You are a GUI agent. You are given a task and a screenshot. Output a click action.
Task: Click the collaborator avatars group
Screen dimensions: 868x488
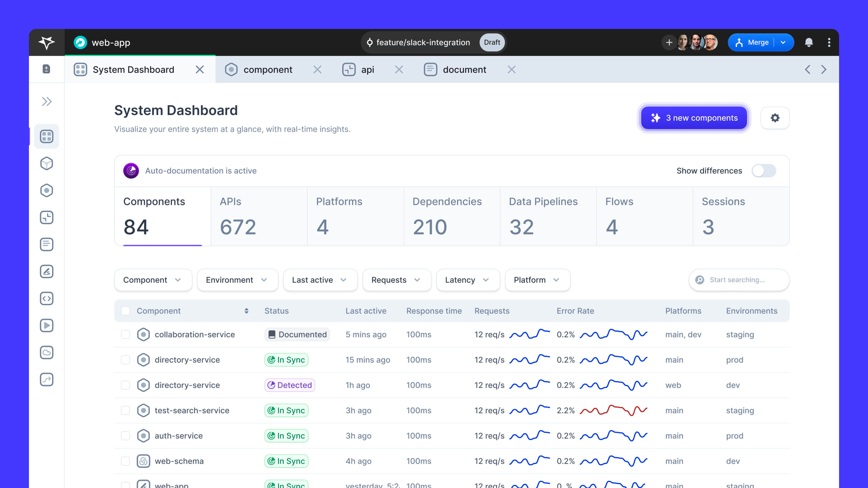(697, 42)
